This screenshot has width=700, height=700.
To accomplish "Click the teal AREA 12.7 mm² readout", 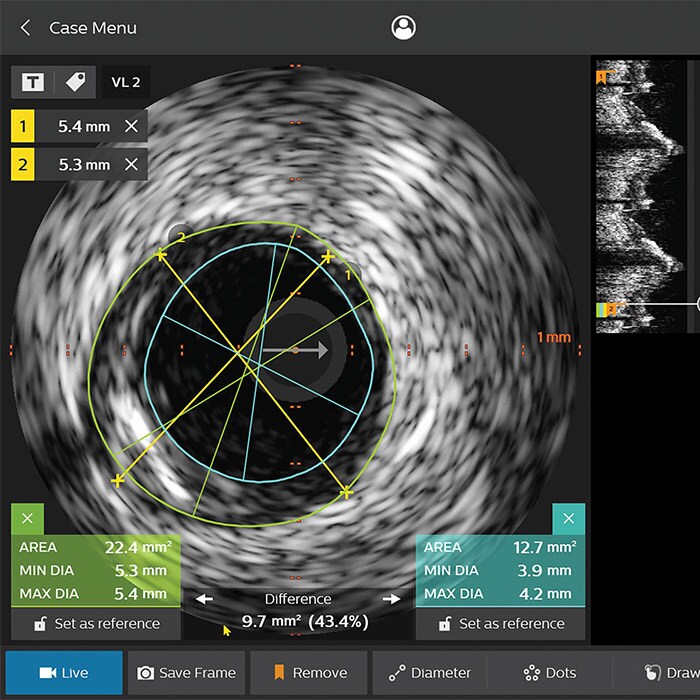I will pos(500,547).
